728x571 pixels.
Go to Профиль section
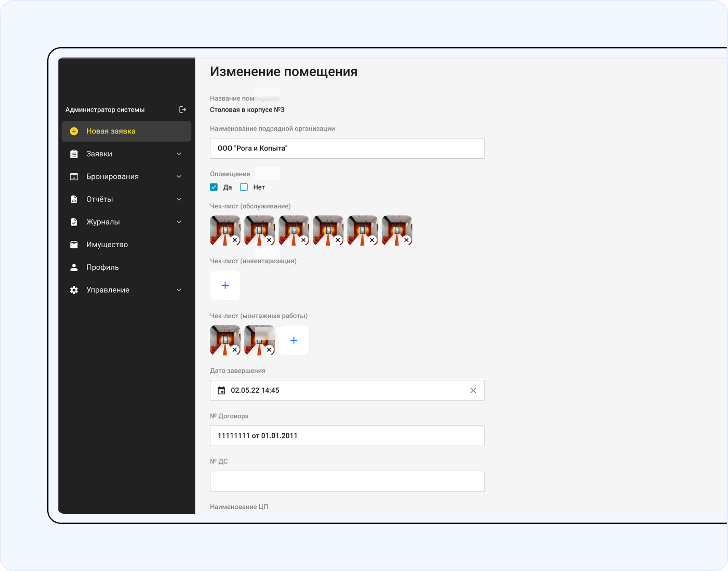click(126, 267)
